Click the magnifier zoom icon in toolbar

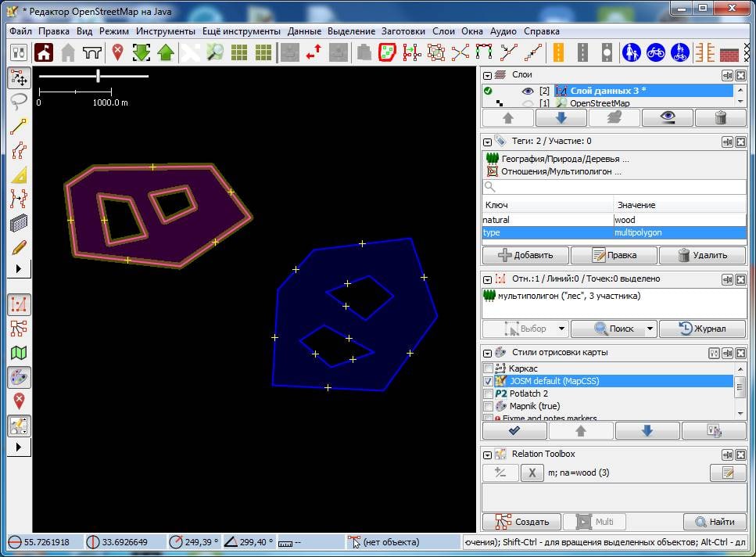click(214, 52)
